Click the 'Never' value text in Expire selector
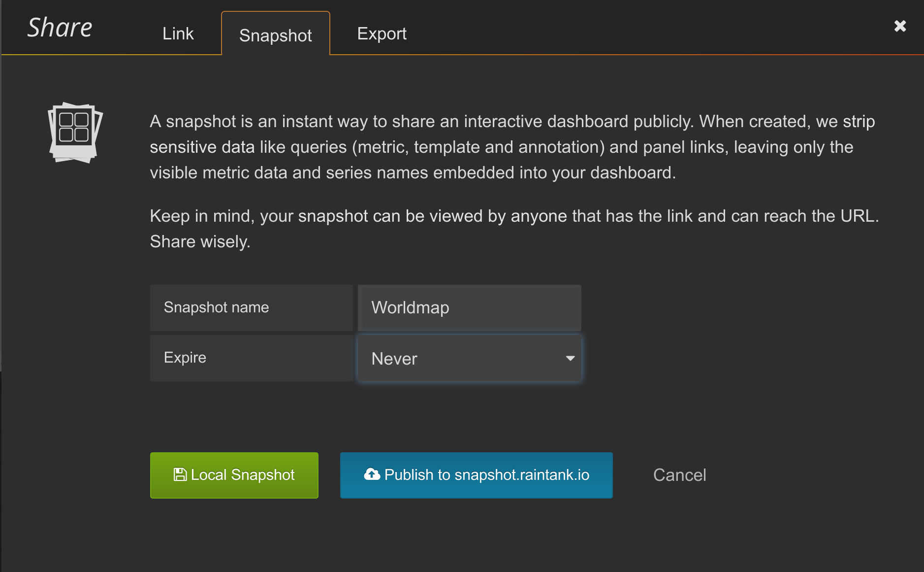 coord(394,359)
